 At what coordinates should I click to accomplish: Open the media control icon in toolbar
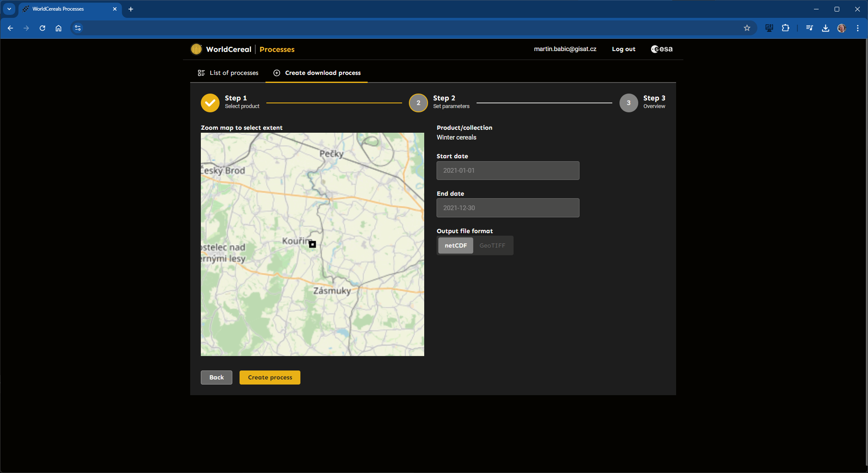(809, 28)
